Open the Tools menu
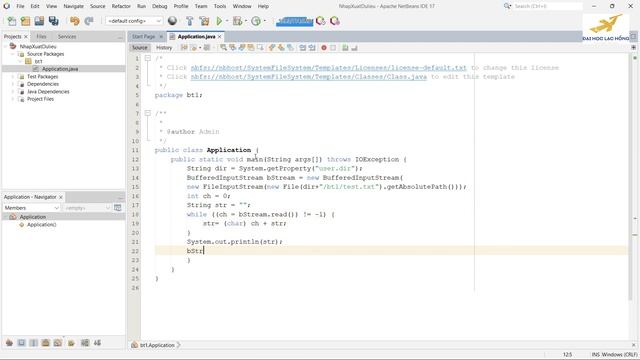The image size is (640, 360). pyautogui.click(x=220, y=6)
